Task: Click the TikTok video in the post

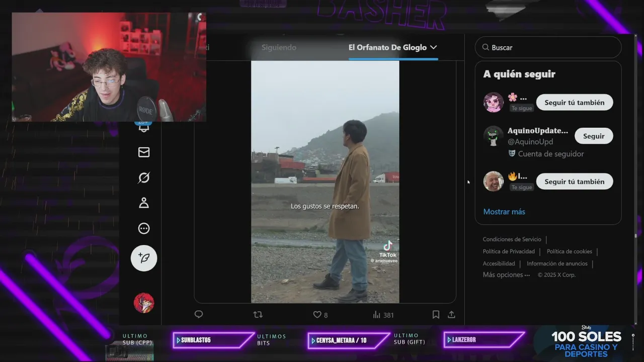Action: coord(325,182)
